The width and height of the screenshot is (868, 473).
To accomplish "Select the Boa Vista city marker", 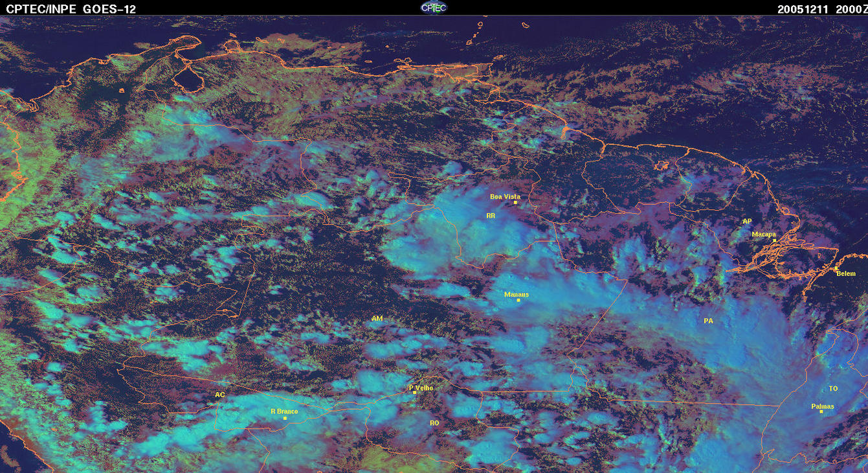I will (515, 202).
